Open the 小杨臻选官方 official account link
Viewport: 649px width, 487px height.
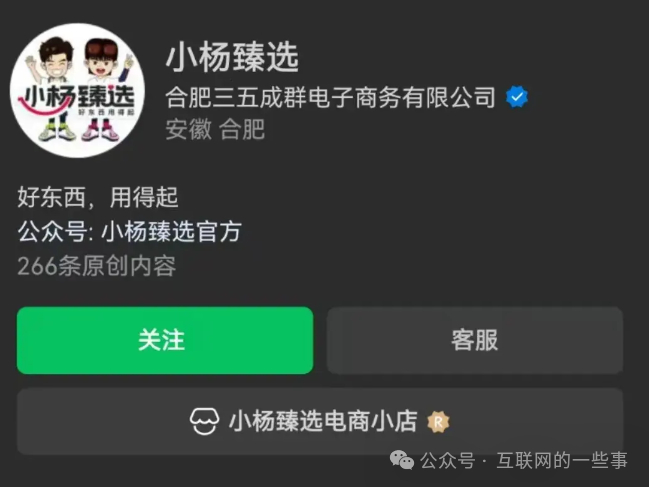coord(171,231)
